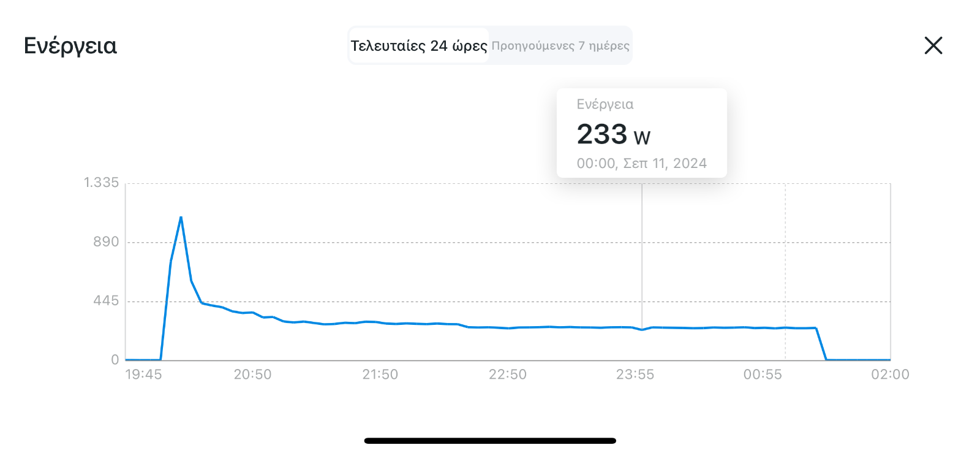The width and height of the screenshot is (980, 453).
Task: Select the 22:50 label on the time axis
Action: pos(507,375)
